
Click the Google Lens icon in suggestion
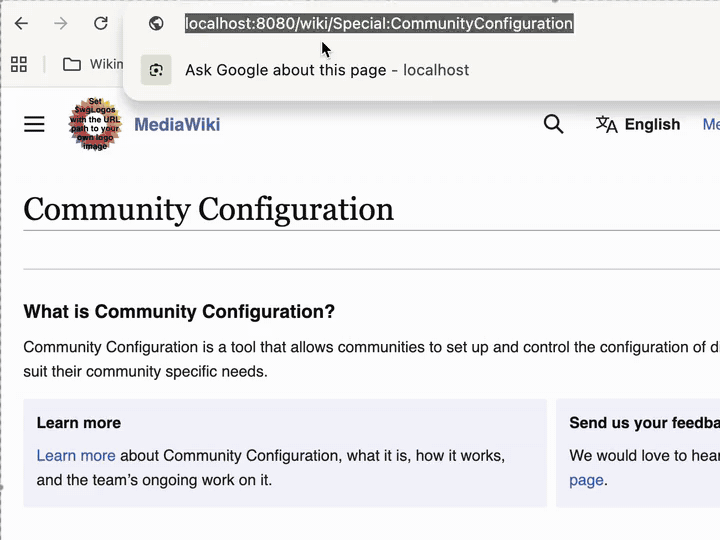[156, 70]
